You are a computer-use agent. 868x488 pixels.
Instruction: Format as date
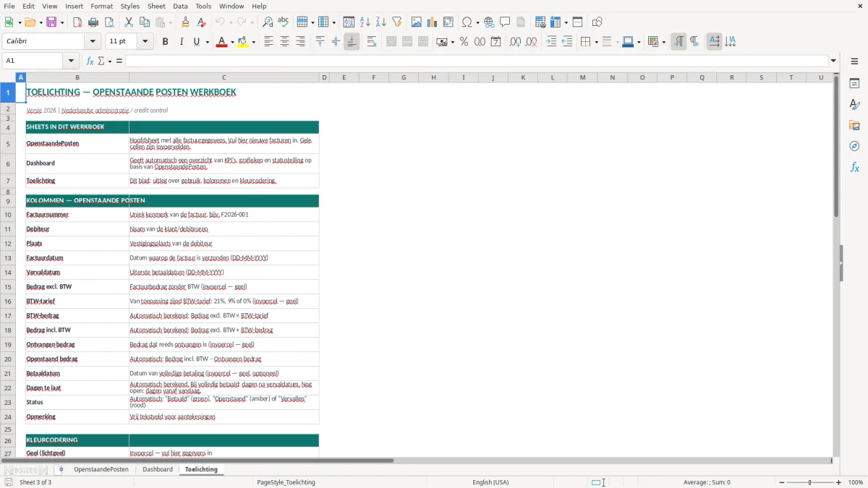pyautogui.click(x=495, y=42)
